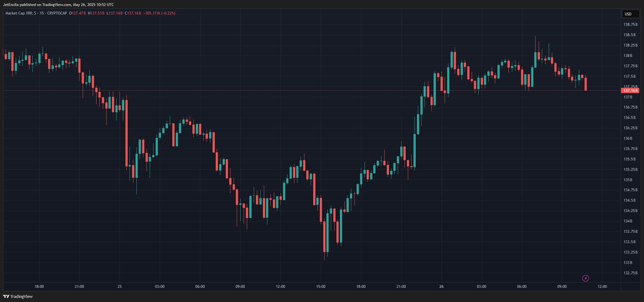Click the 133B label on price scale

click(628, 263)
